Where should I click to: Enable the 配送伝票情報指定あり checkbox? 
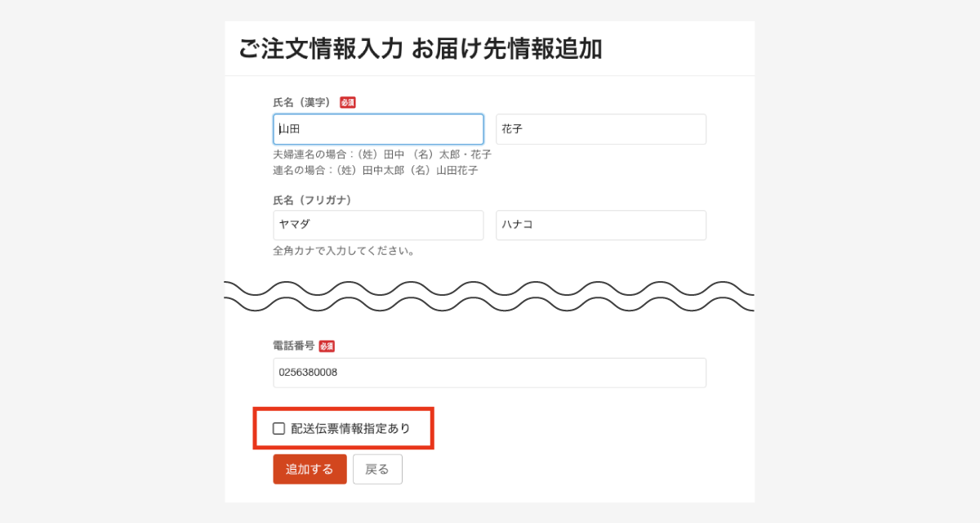pyautogui.click(x=279, y=428)
